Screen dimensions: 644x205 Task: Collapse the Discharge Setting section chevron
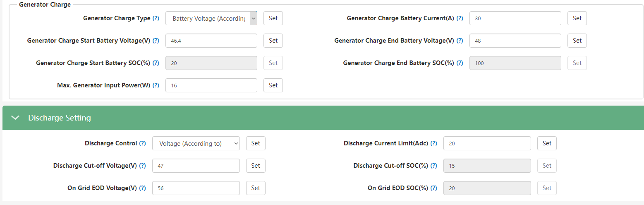point(15,118)
